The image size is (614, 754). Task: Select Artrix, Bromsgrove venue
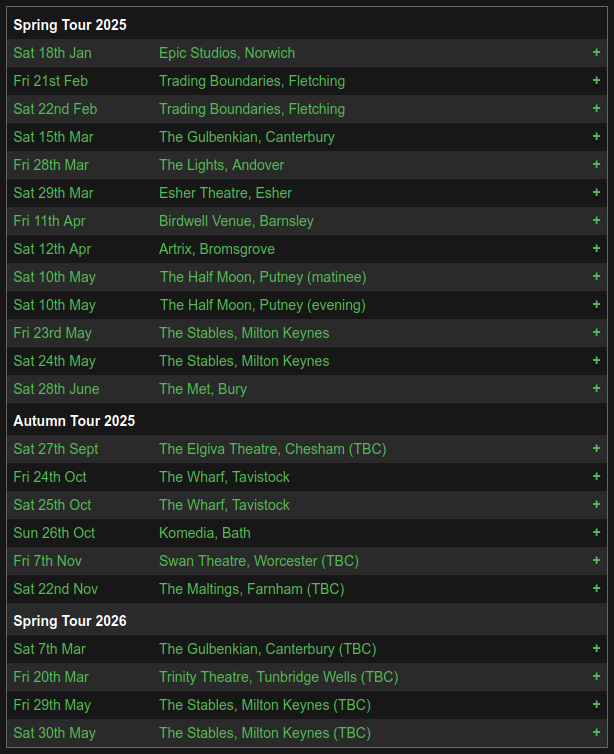pyautogui.click(x=217, y=249)
